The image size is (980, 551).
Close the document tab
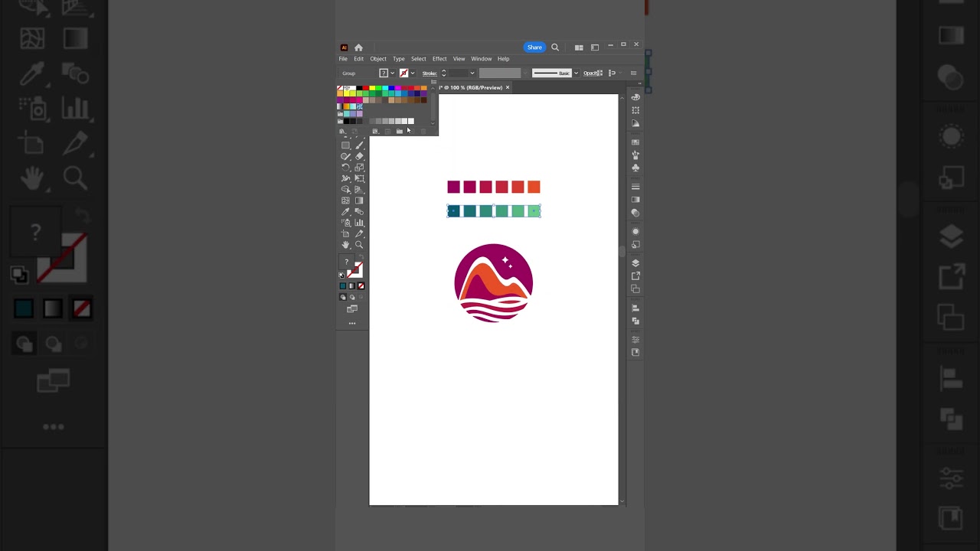click(x=508, y=87)
